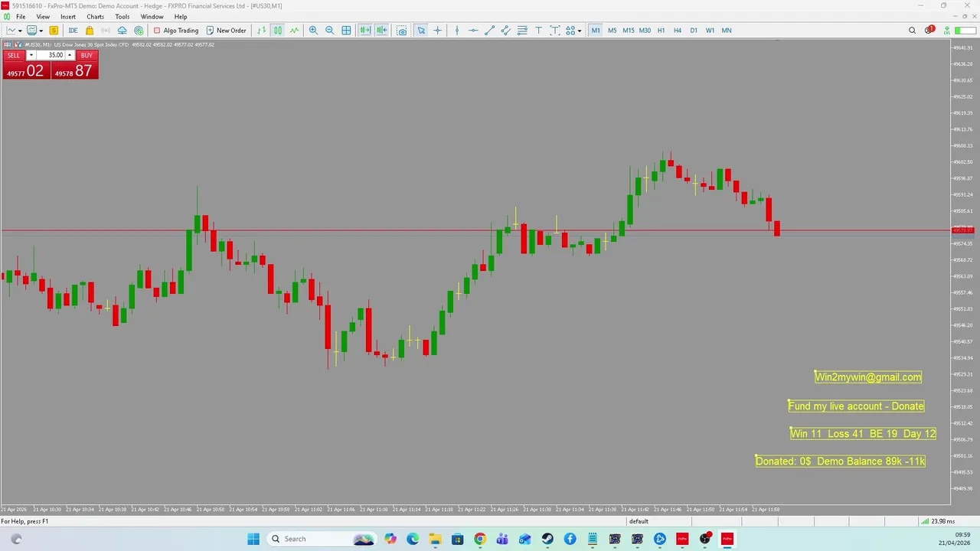Select the text label tool
The width and height of the screenshot is (980, 551).
554,31
